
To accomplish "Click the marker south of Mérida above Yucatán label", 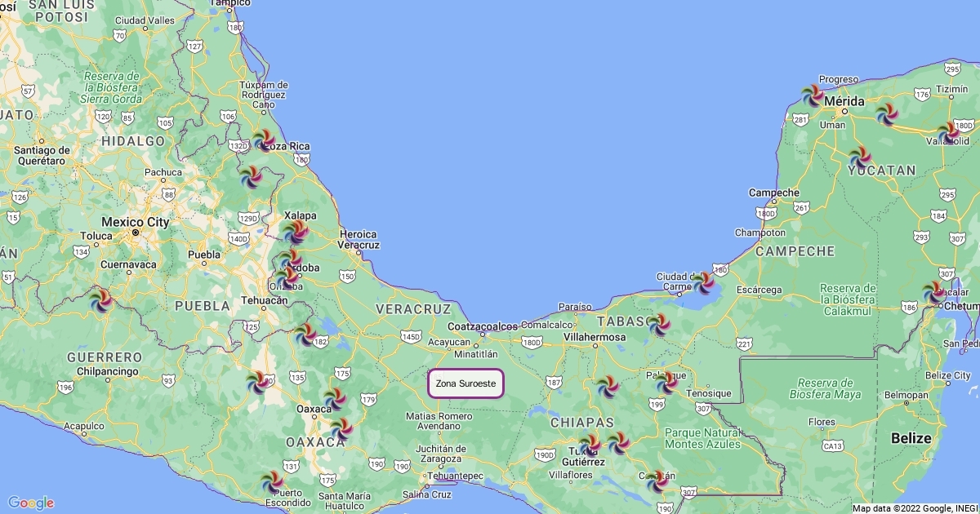I will coord(859,157).
